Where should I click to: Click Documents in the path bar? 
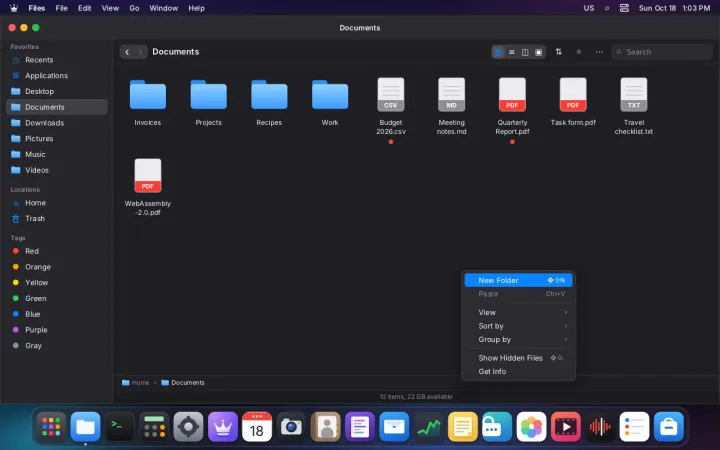pyautogui.click(x=183, y=382)
